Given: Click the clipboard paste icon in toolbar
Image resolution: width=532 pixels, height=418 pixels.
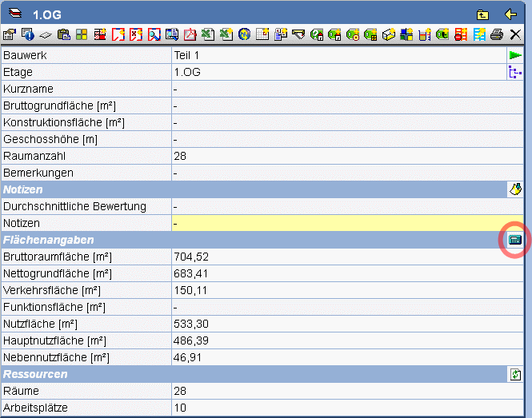Looking at the screenshot, I should (x=63, y=34).
